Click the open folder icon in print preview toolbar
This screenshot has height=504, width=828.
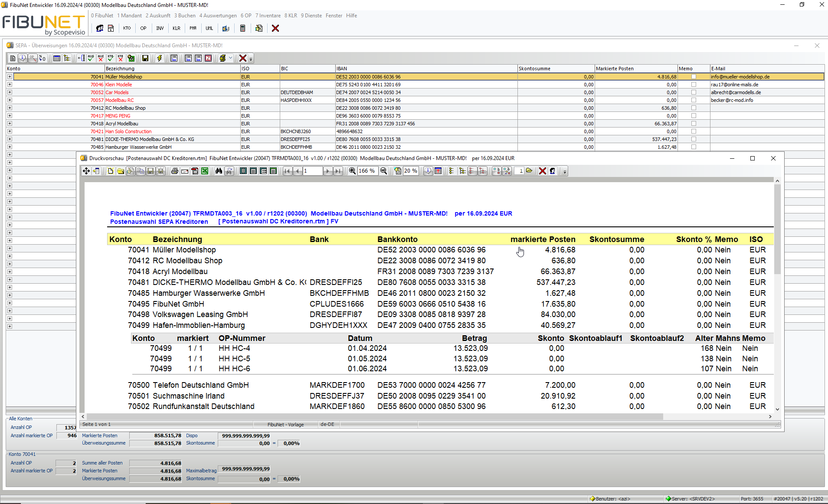pyautogui.click(x=121, y=171)
